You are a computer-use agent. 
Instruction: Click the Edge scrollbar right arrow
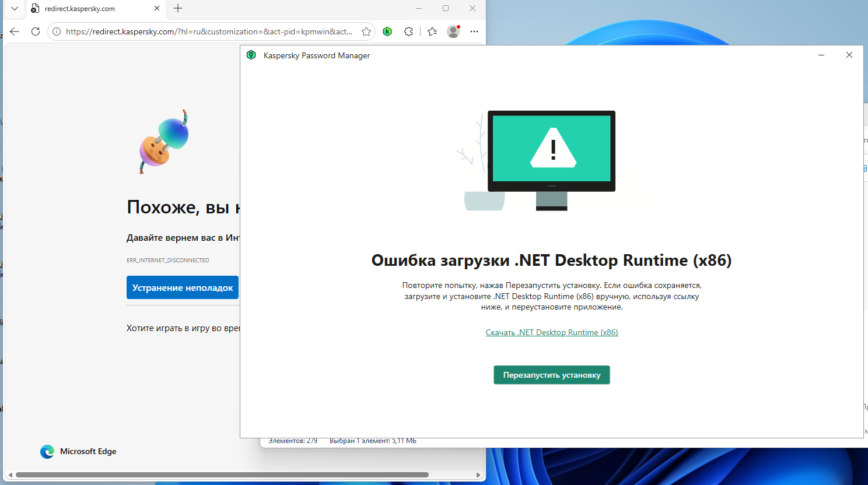pyautogui.click(x=478, y=475)
